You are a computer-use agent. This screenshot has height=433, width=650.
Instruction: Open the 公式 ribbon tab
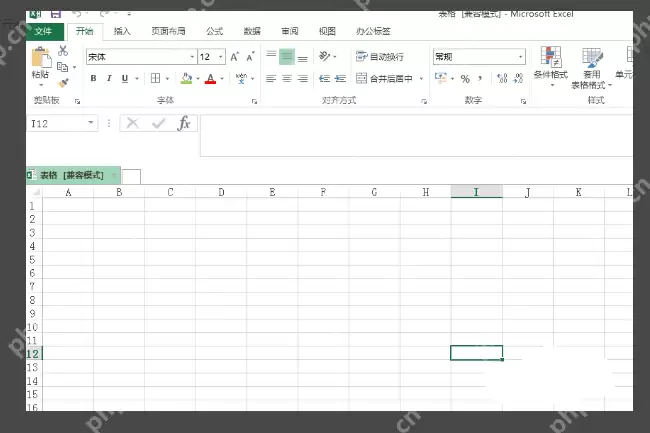point(214,31)
